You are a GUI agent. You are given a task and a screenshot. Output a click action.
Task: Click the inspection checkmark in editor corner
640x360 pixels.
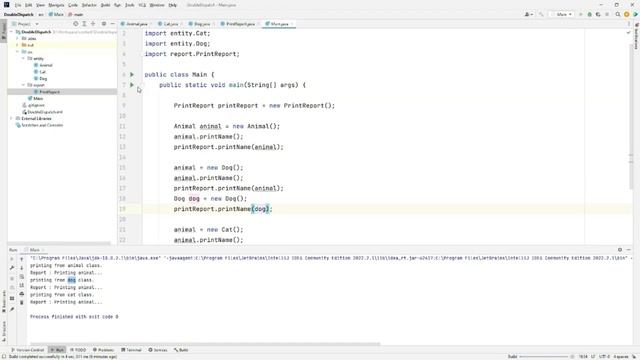pyautogui.click(x=628, y=33)
